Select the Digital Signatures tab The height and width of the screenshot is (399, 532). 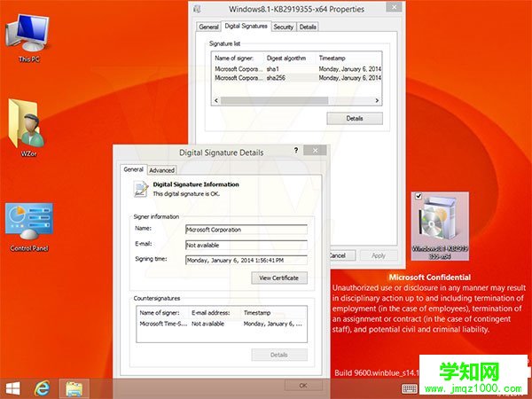coord(246,26)
